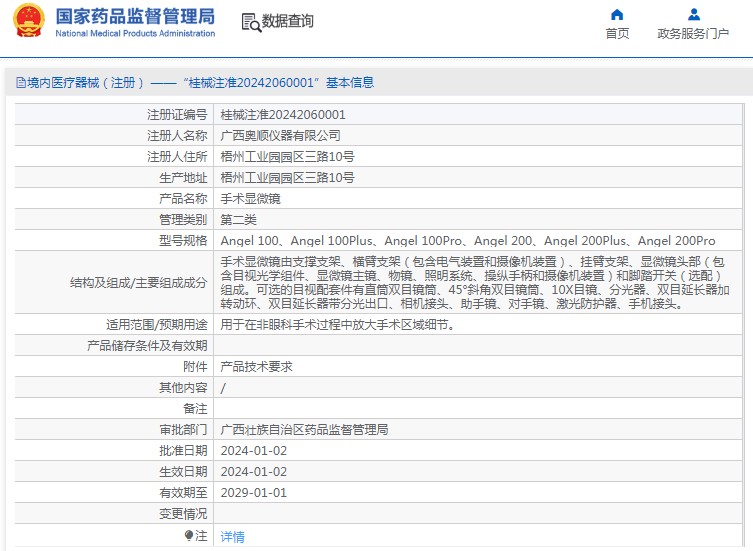Click the national emblem logo
Image resolution: width=753 pixels, height=551 pixels.
tap(28, 22)
